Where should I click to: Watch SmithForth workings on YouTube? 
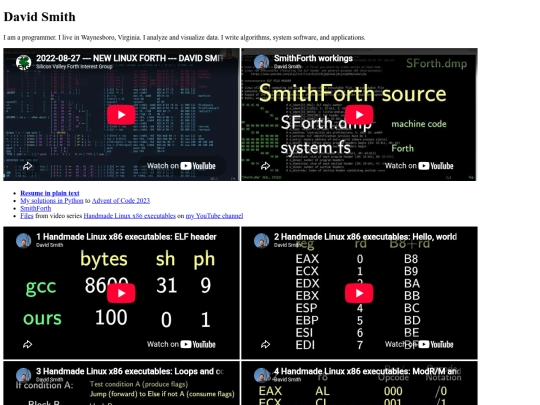[419, 166]
